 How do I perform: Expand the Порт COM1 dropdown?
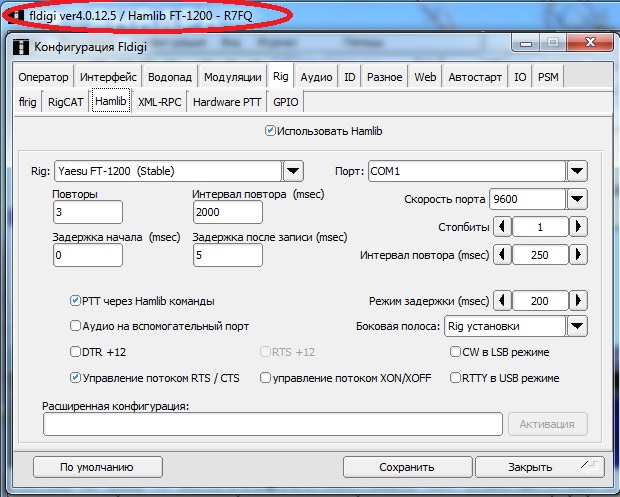tap(577, 171)
